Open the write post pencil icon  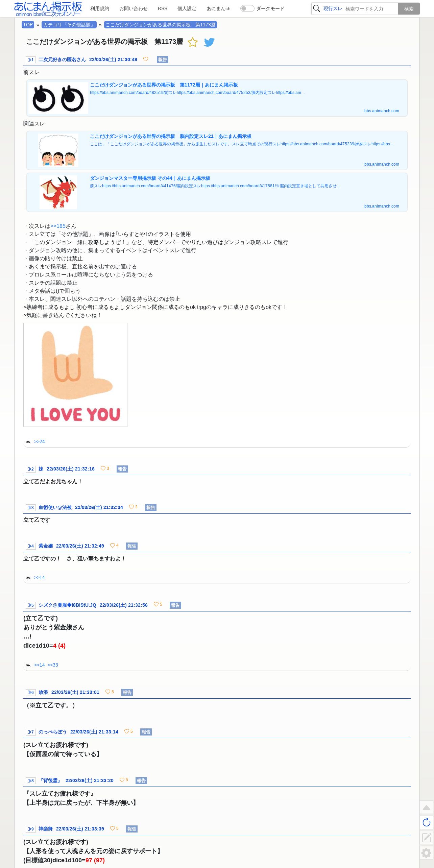(x=427, y=838)
